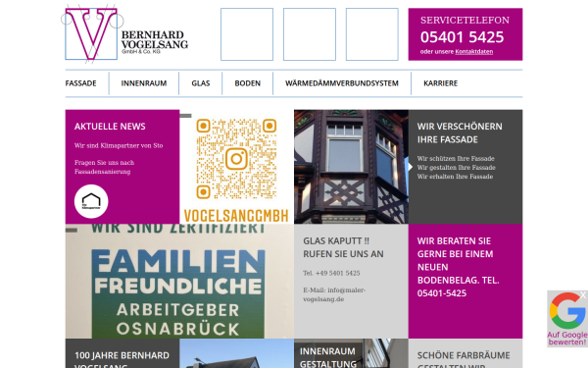
Task: Click the Sto Klimapartner round badge
Action: [91, 201]
